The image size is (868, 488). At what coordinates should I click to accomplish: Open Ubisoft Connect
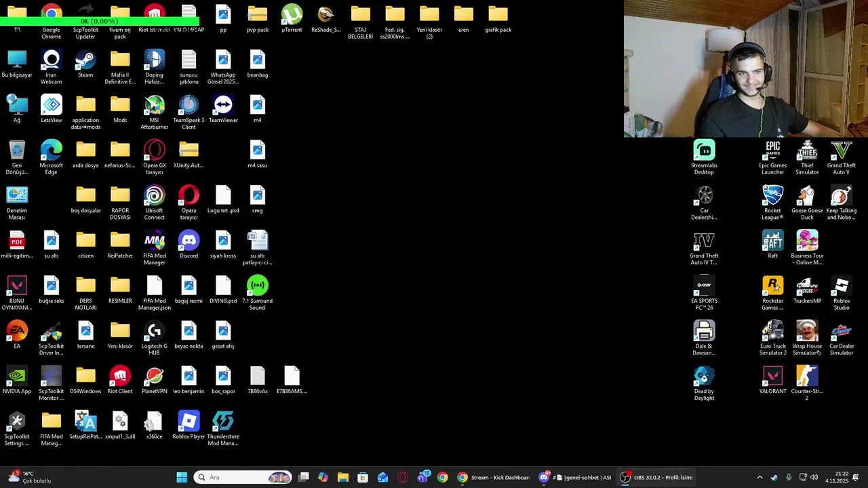click(x=154, y=203)
